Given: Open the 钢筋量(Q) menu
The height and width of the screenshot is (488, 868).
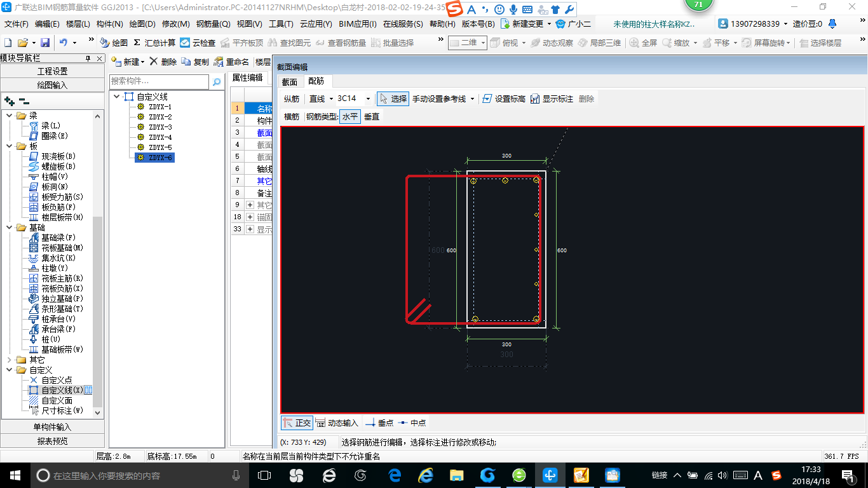Looking at the screenshot, I should 213,24.
